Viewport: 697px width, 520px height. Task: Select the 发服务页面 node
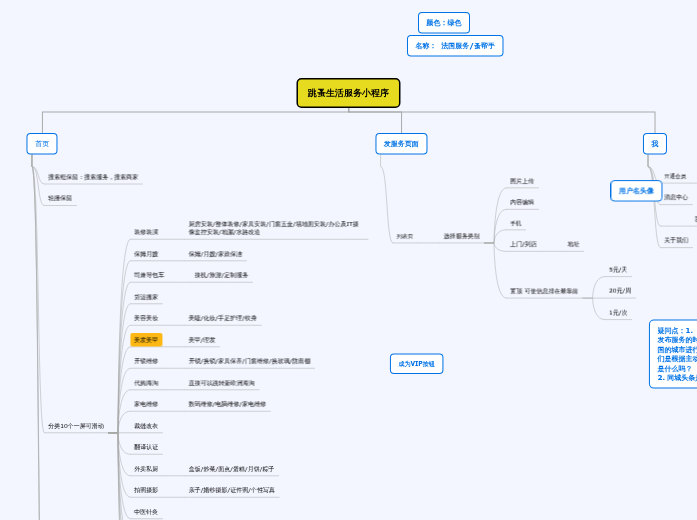click(x=401, y=144)
